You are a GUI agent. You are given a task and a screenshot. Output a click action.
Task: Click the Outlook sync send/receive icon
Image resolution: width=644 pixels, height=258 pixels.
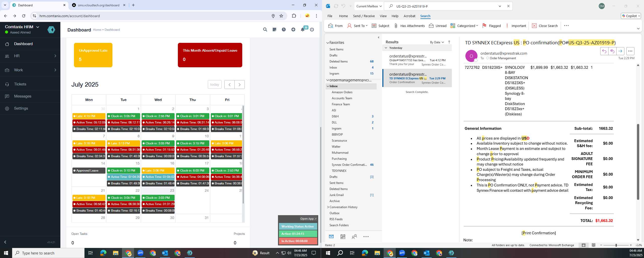click(336, 6)
